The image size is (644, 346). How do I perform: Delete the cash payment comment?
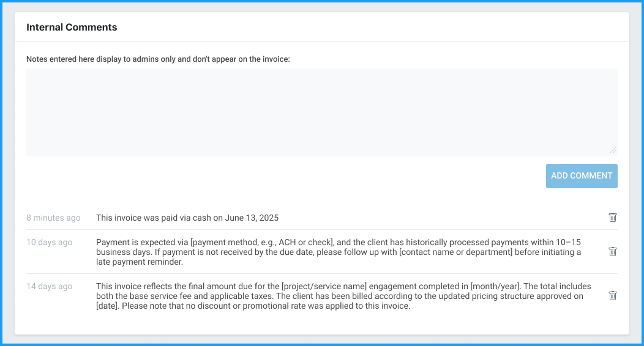coord(612,218)
